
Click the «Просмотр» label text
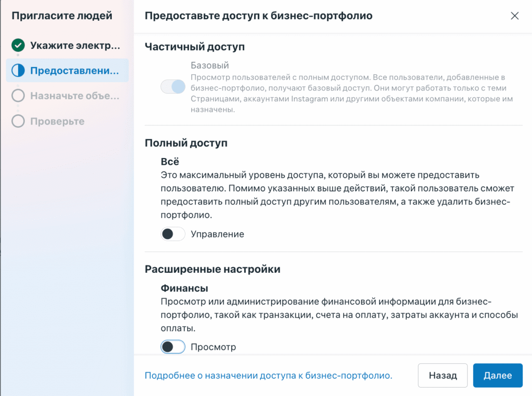[213, 347]
